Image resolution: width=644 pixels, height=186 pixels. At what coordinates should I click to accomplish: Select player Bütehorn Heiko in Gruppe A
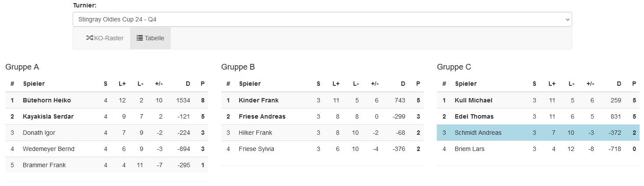(47, 100)
